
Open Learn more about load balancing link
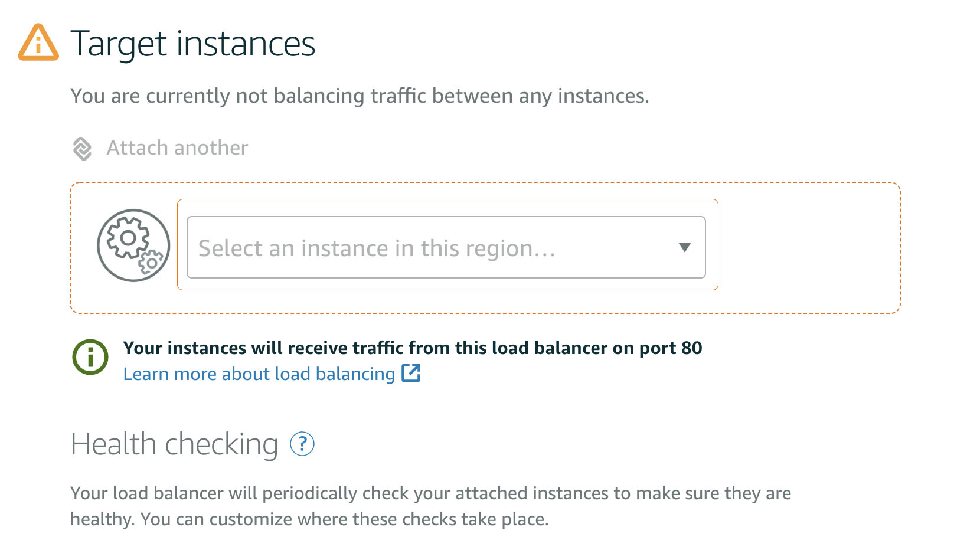(x=259, y=374)
